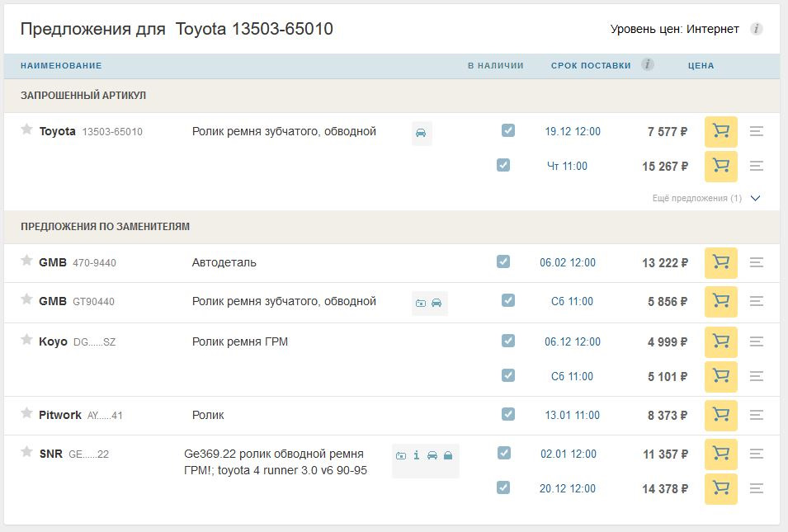Click the car applicability icon for Toyota
The width and height of the screenshot is (788, 532).
[421, 133]
